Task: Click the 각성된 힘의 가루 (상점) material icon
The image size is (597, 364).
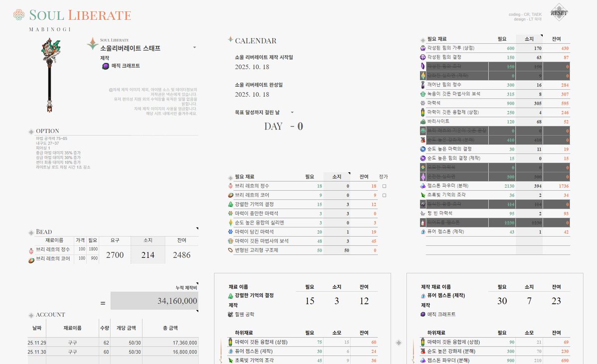Action: (x=423, y=48)
